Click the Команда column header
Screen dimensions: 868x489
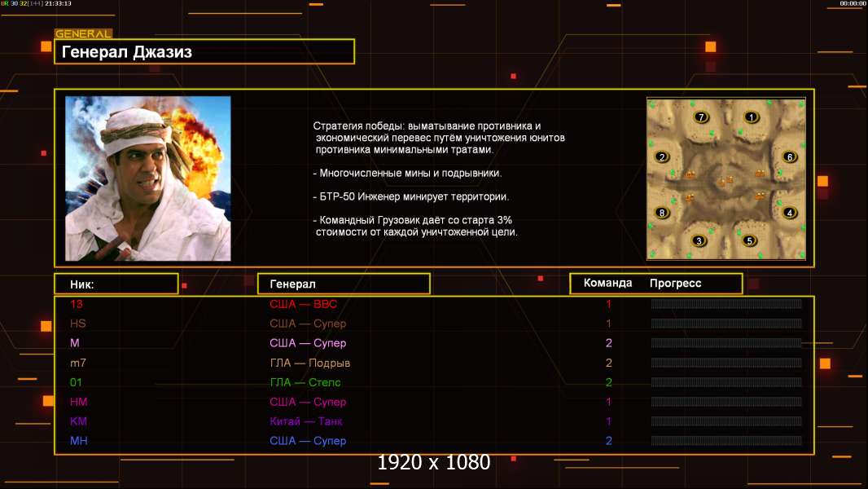607,283
